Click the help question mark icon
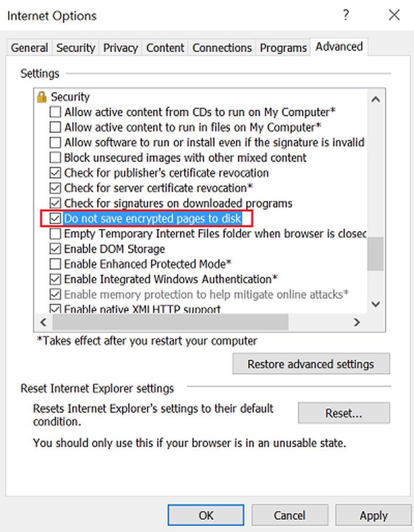The image size is (414, 532). (x=346, y=15)
